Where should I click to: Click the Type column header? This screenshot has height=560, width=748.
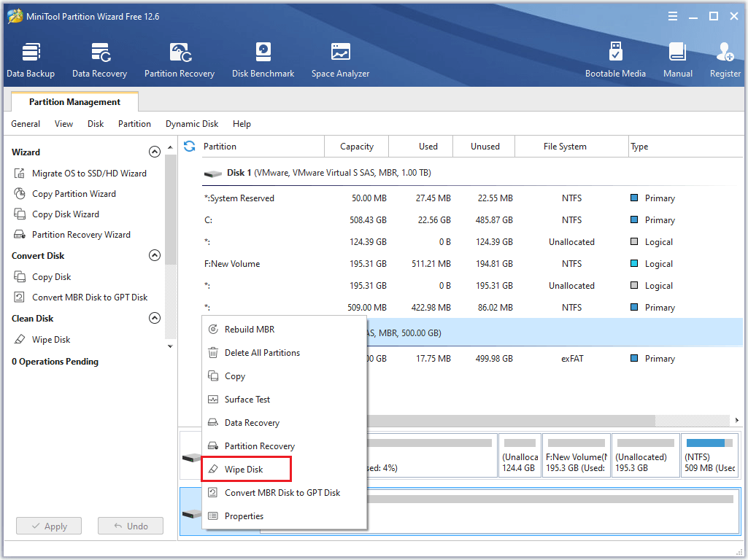click(x=685, y=147)
